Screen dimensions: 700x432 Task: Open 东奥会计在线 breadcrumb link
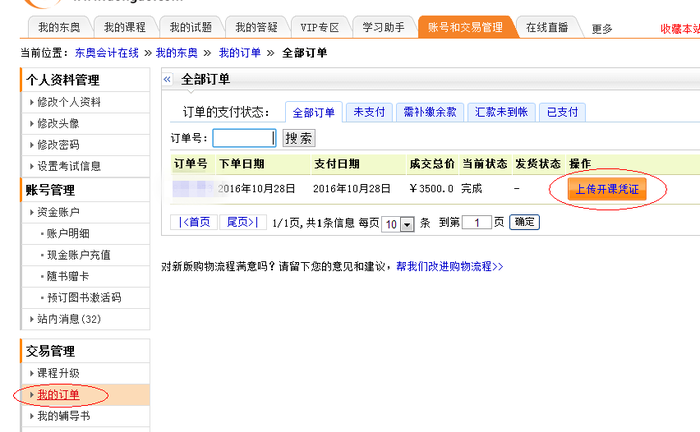(107, 52)
